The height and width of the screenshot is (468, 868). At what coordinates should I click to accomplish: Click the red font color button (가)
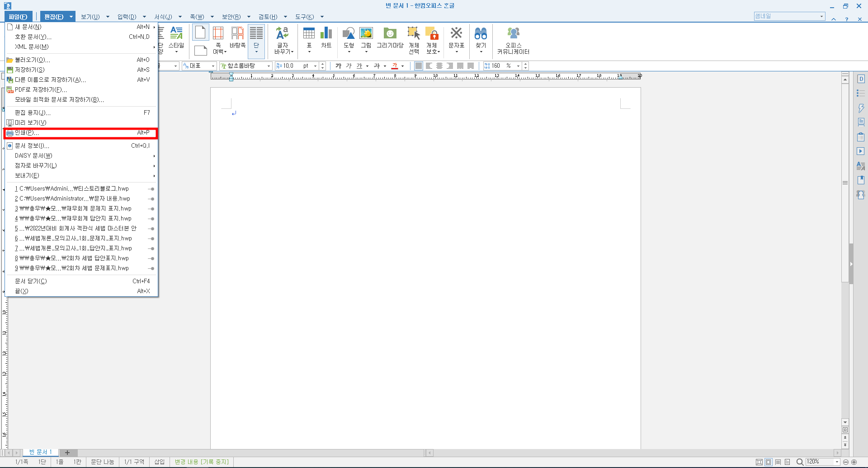click(x=395, y=66)
